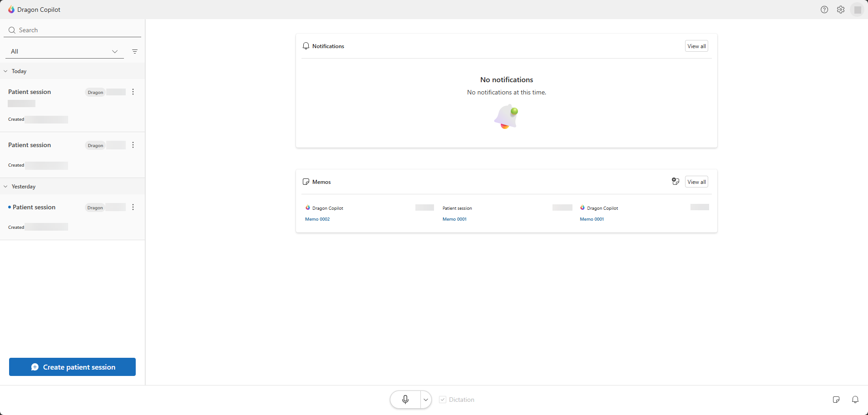Viewport: 868px width, 415px height.
Task: Click the bell illustration in Notifications card
Action: point(506,117)
